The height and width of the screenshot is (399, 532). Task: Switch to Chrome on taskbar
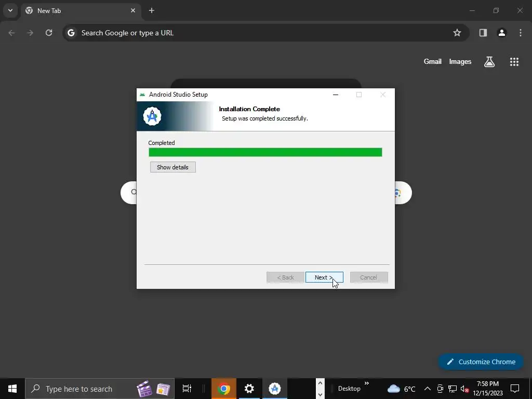(x=223, y=389)
